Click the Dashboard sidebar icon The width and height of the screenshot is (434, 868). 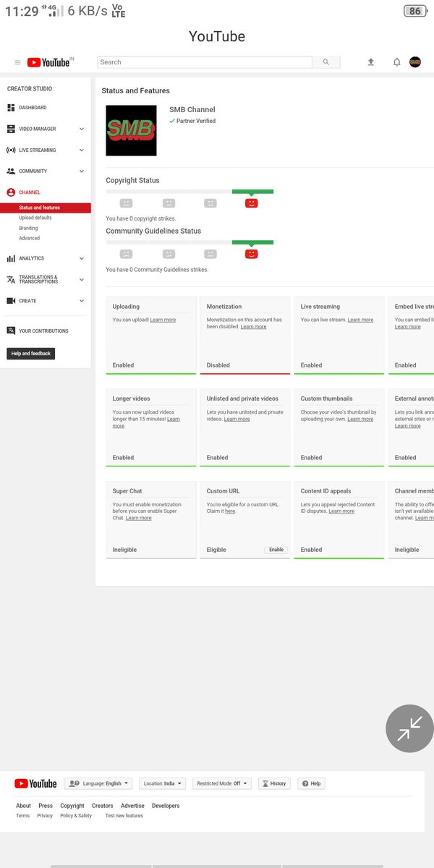[11, 108]
